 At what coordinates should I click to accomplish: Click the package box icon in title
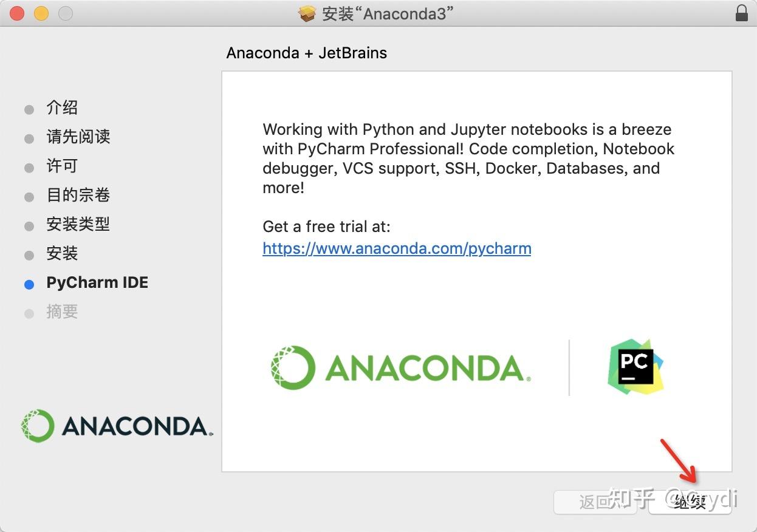pyautogui.click(x=308, y=13)
